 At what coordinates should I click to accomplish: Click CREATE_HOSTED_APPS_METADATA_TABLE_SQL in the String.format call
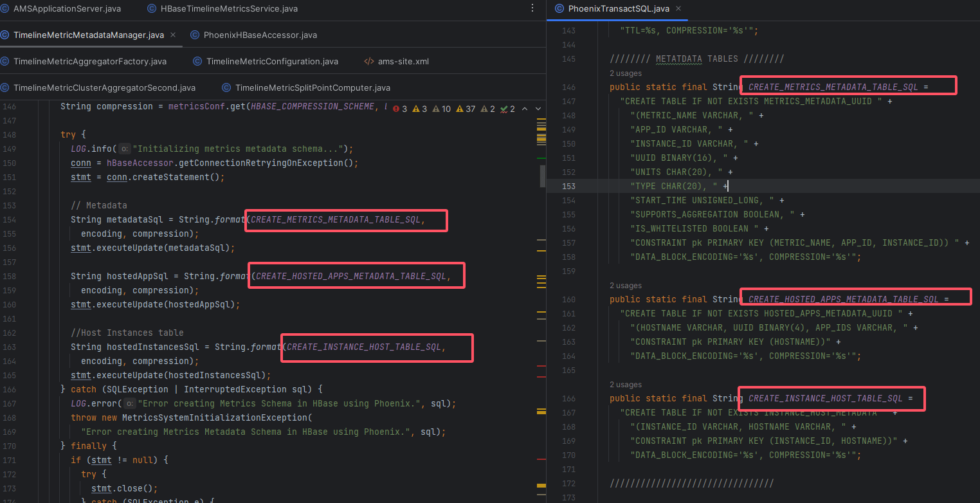click(351, 276)
